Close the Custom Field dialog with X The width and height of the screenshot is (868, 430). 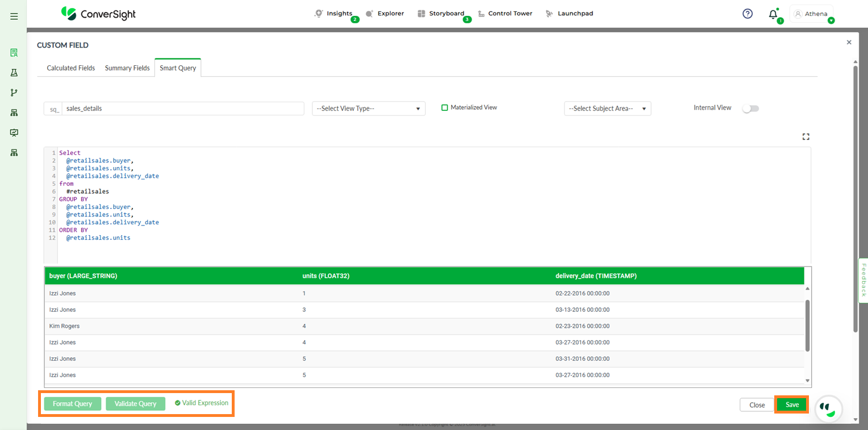(849, 43)
